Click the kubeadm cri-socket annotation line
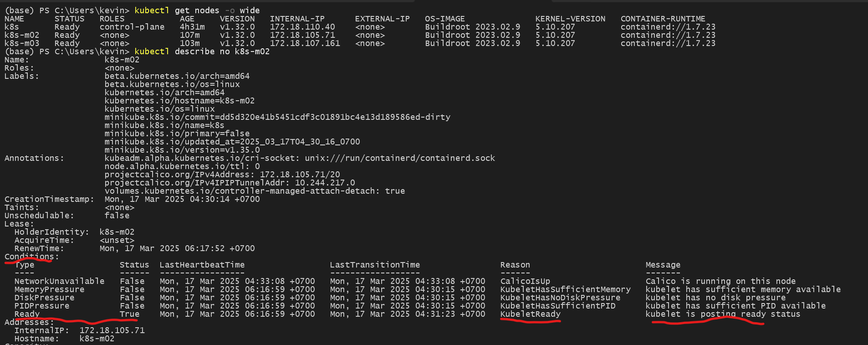 (x=299, y=158)
